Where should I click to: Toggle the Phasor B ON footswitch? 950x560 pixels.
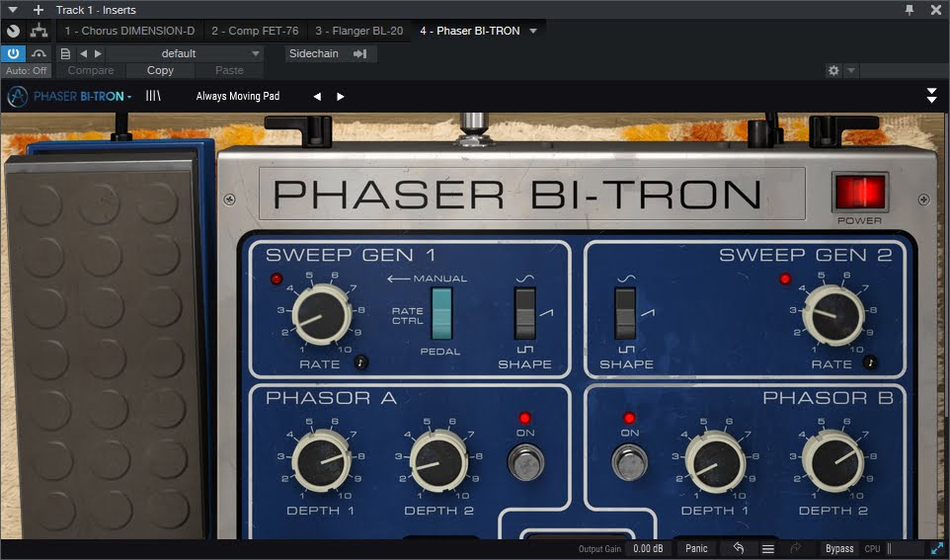tap(629, 462)
